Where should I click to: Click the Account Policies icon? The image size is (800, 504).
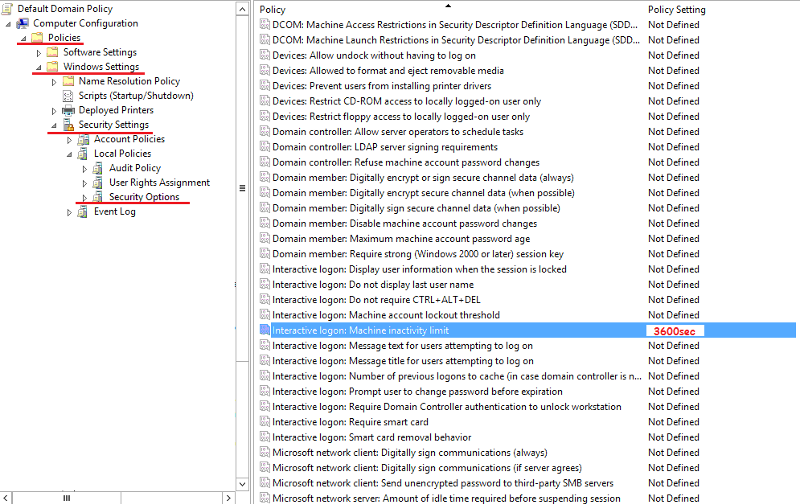point(83,139)
